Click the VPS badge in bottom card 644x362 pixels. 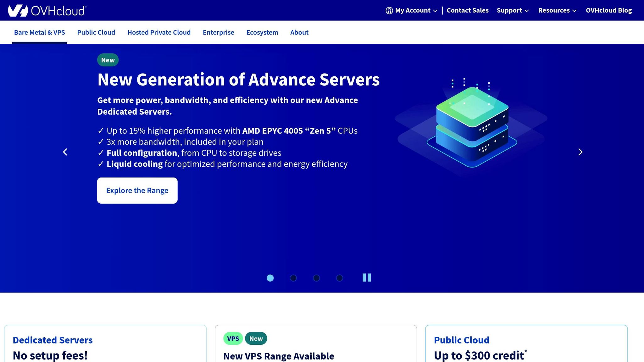pos(233,338)
